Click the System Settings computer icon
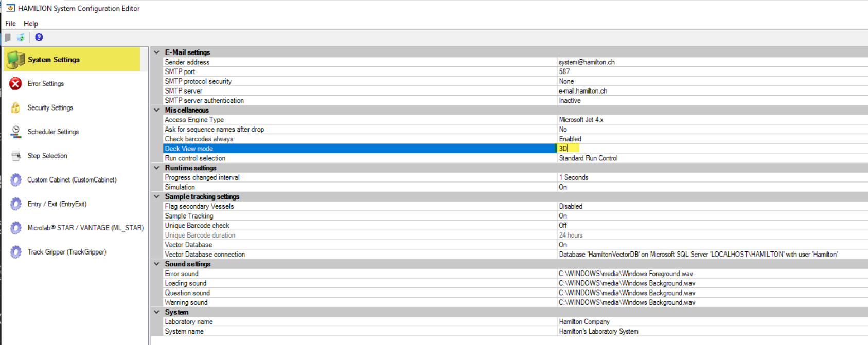 click(x=16, y=60)
